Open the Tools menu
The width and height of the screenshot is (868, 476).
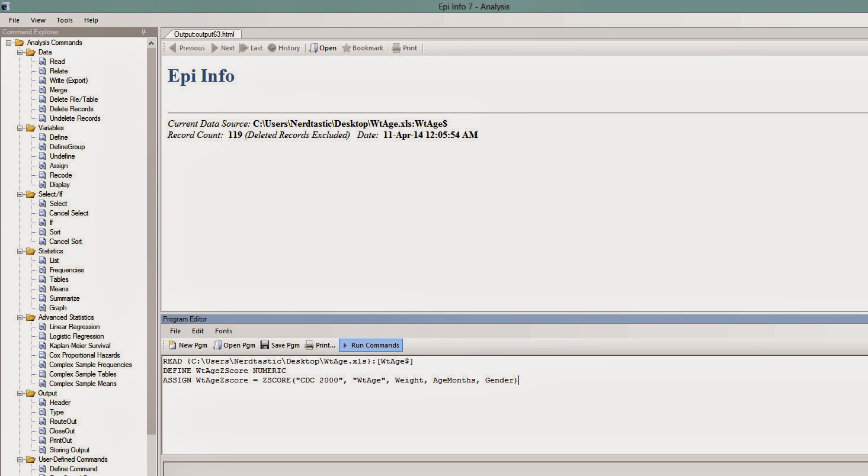65,20
